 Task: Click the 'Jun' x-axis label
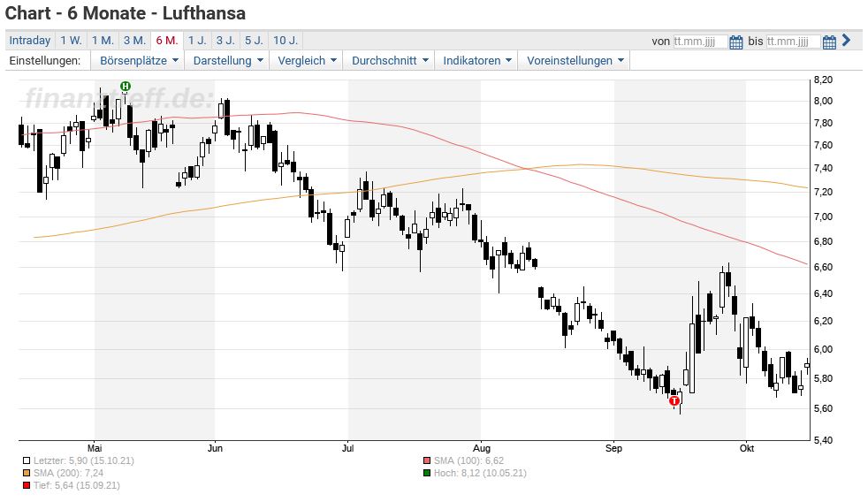point(215,448)
